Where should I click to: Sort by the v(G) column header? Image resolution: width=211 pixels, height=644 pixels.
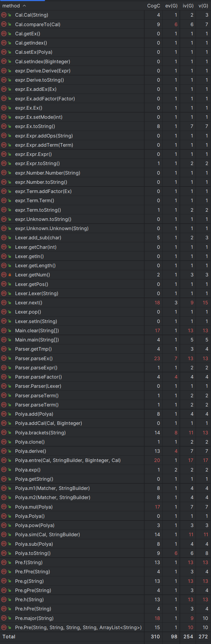click(203, 6)
